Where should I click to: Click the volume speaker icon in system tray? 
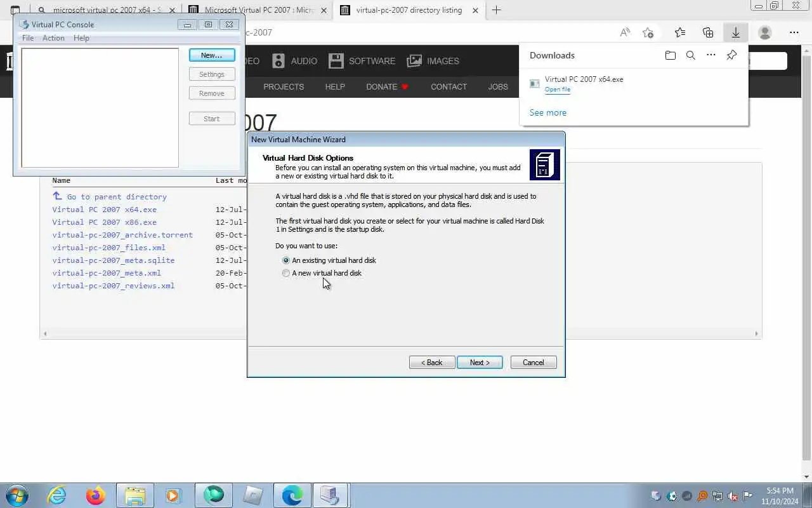tap(733, 496)
